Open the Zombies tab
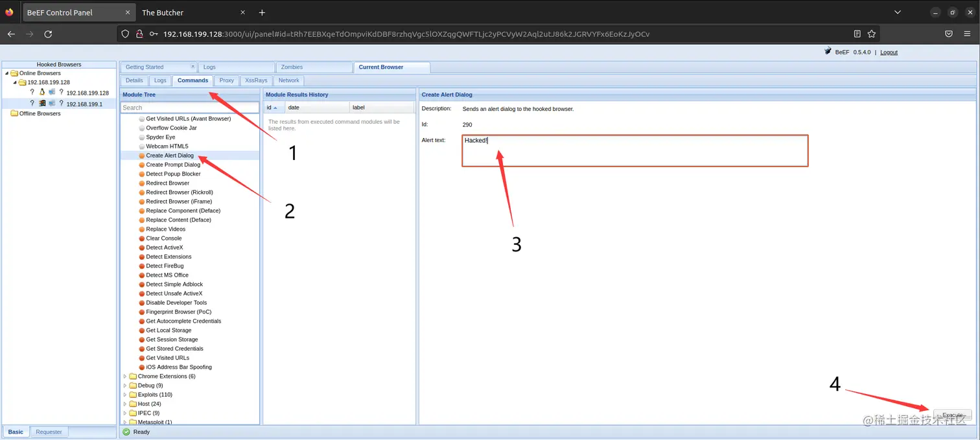Viewport: 980px width, 440px height. coord(314,67)
